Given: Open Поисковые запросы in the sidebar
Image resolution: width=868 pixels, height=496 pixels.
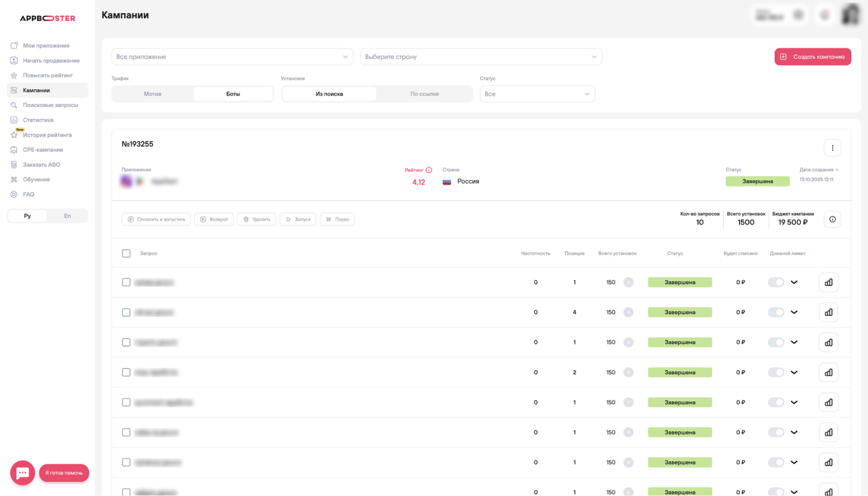Looking at the screenshot, I should pos(50,105).
